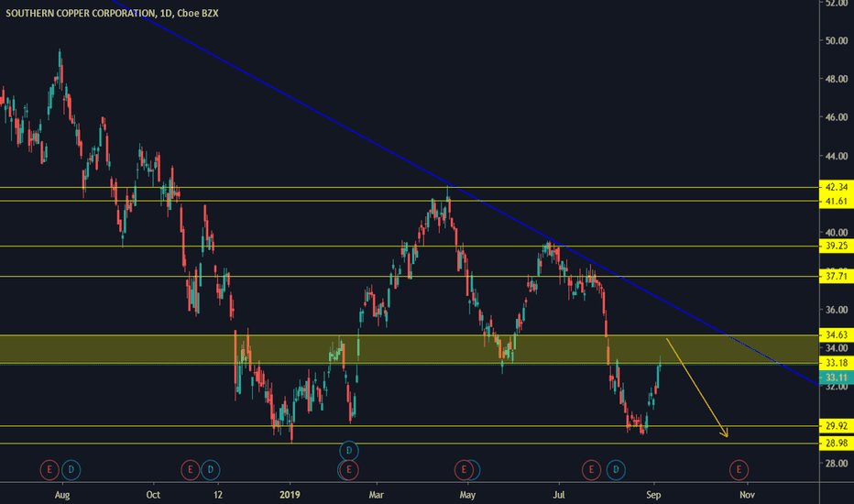Click the current price label 33.11

click(x=836, y=378)
